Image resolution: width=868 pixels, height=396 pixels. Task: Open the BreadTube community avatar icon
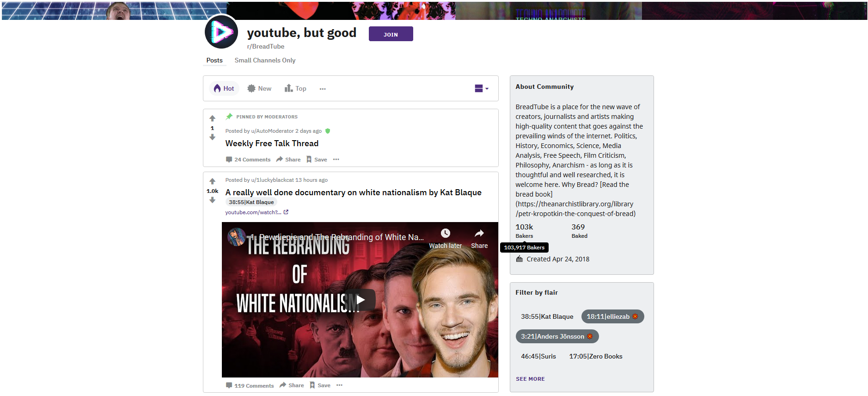221,32
